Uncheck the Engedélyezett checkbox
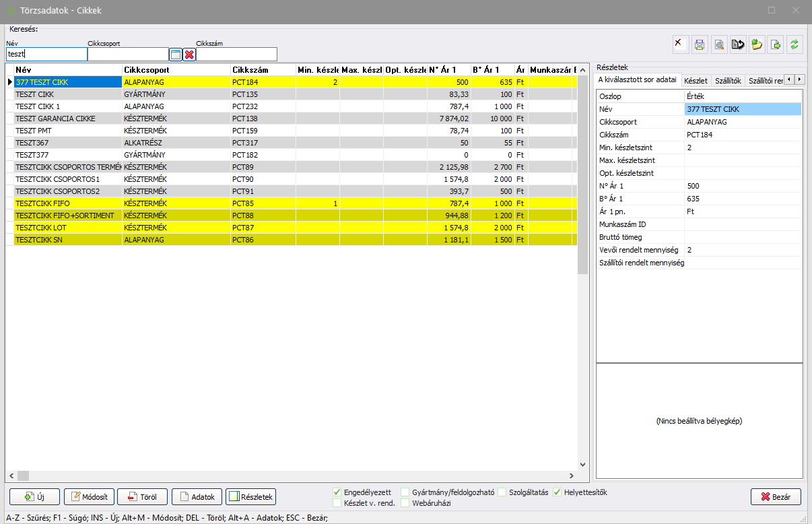Image resolution: width=812 pixels, height=524 pixels. pyautogui.click(x=337, y=492)
